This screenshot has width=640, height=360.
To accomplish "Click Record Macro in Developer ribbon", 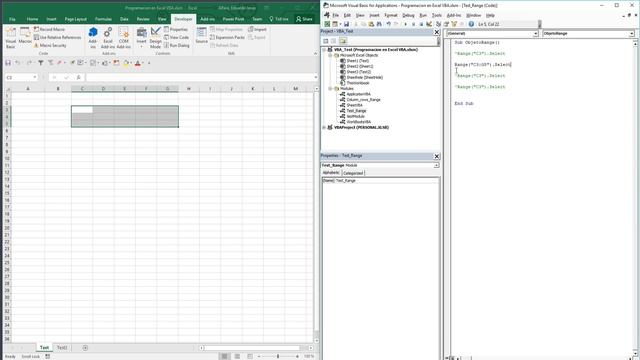I will (x=49, y=29).
